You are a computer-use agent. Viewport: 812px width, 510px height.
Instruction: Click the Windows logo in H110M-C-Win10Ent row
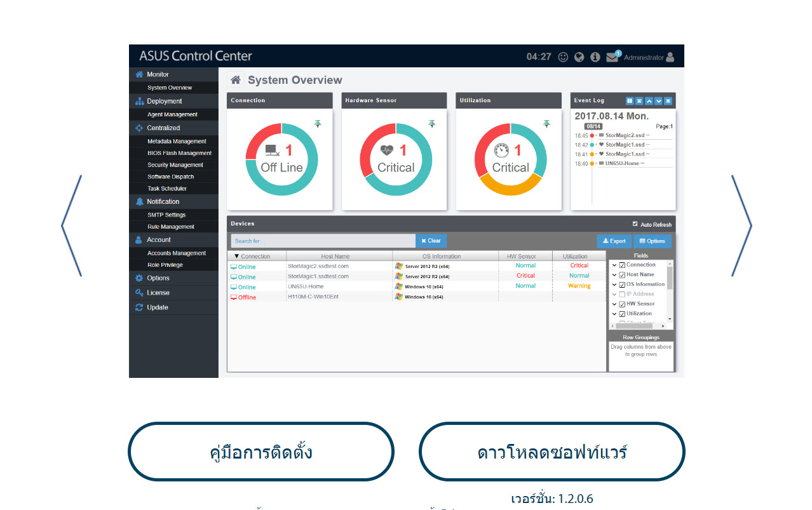coord(398,297)
